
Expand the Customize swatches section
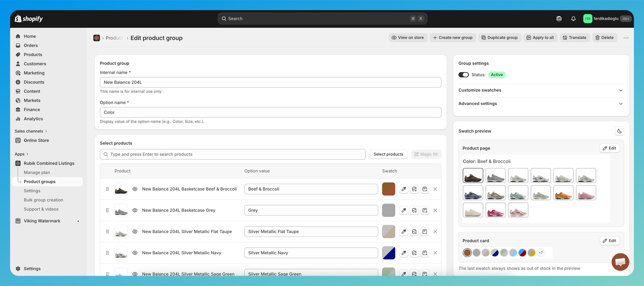(x=541, y=90)
